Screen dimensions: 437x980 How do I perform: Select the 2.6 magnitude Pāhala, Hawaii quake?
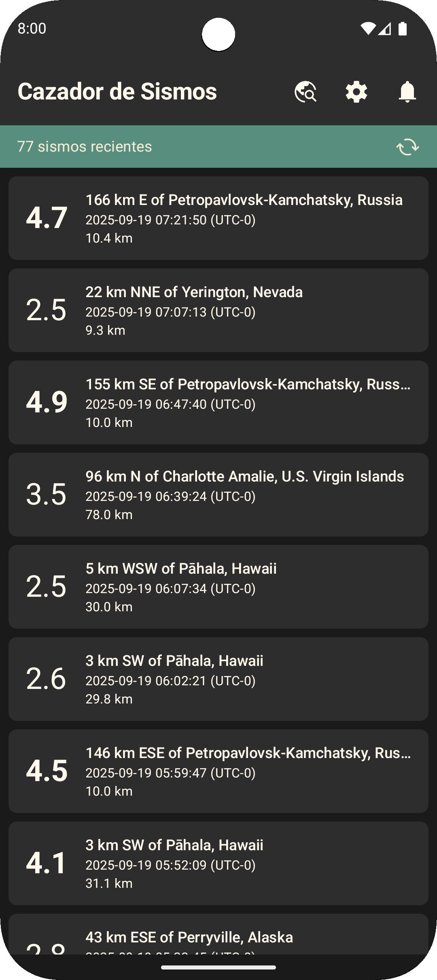218,679
